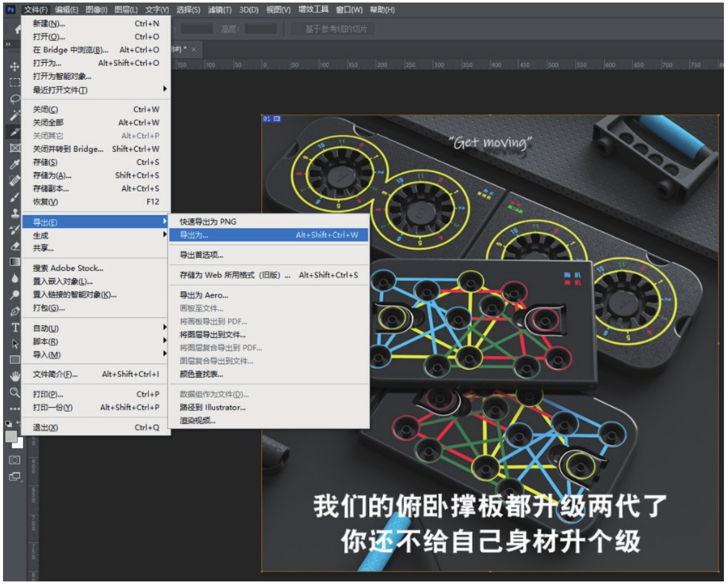Viewport: 728px width, 586px height.
Task: Select the Hand tool
Action: [x=15, y=376]
